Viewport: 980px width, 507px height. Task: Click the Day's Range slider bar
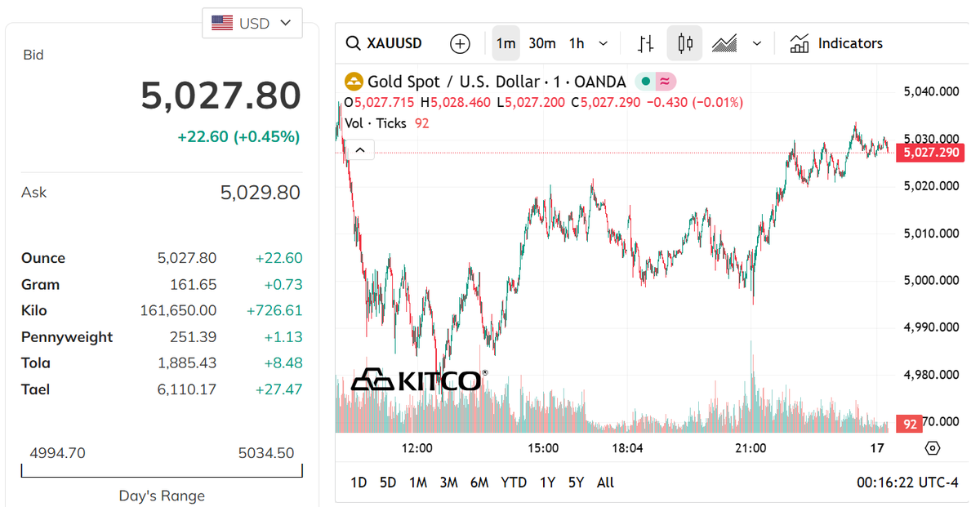162,473
